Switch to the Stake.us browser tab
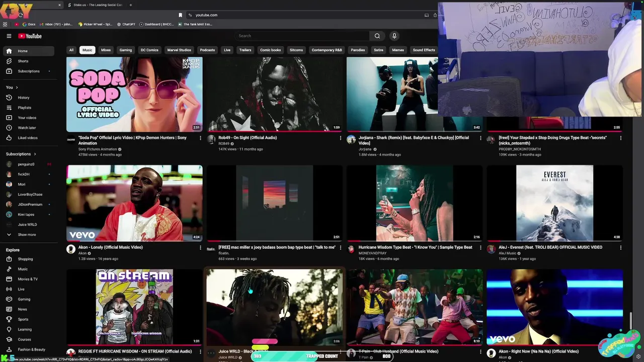The width and height of the screenshot is (644, 362). [96, 5]
